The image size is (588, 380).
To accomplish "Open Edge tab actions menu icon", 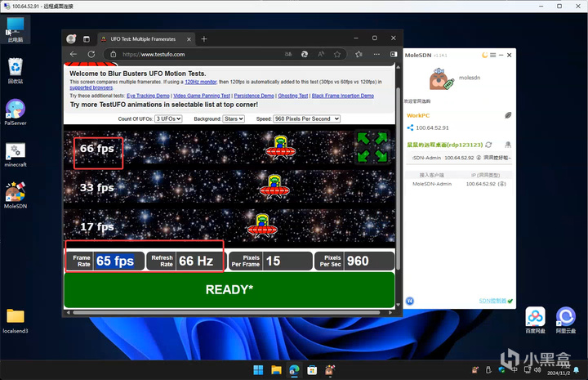I will [87, 39].
